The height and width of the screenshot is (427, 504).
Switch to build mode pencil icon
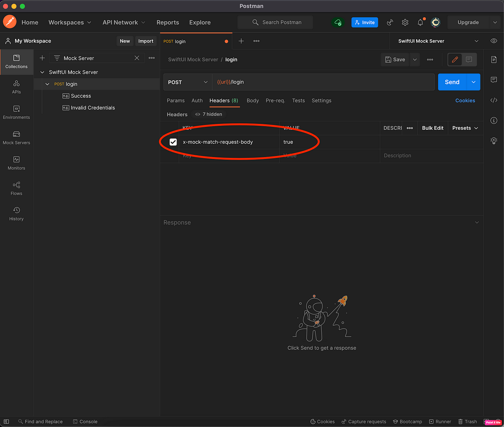[x=455, y=59]
